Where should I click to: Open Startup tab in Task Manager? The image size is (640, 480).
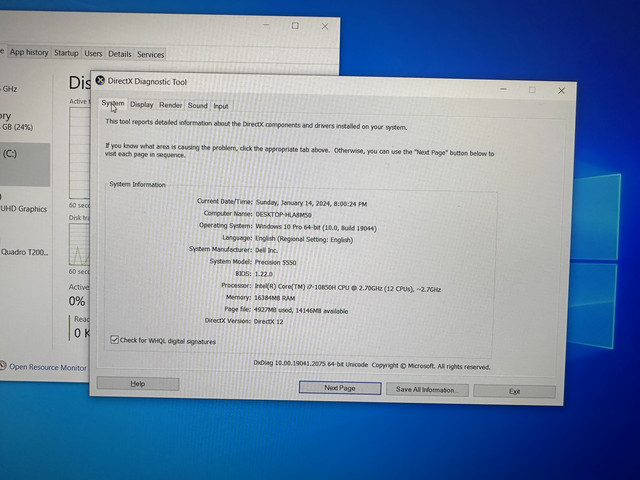click(x=66, y=53)
